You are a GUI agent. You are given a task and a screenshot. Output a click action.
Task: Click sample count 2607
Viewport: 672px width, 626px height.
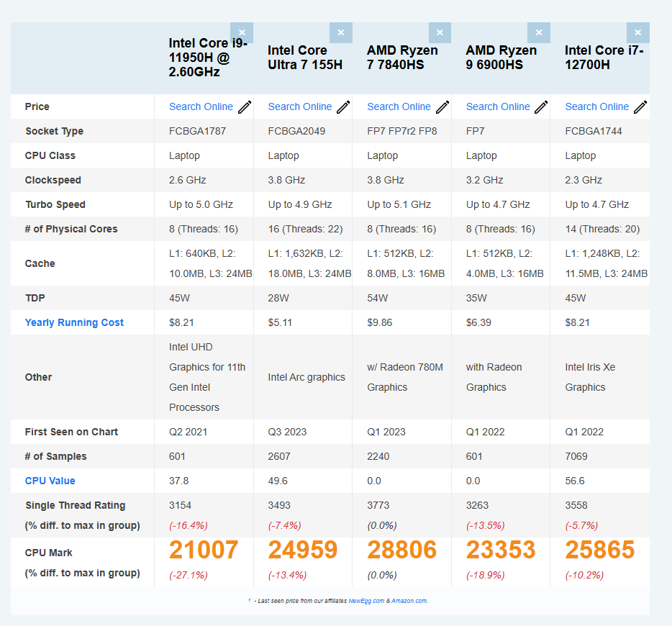click(279, 456)
